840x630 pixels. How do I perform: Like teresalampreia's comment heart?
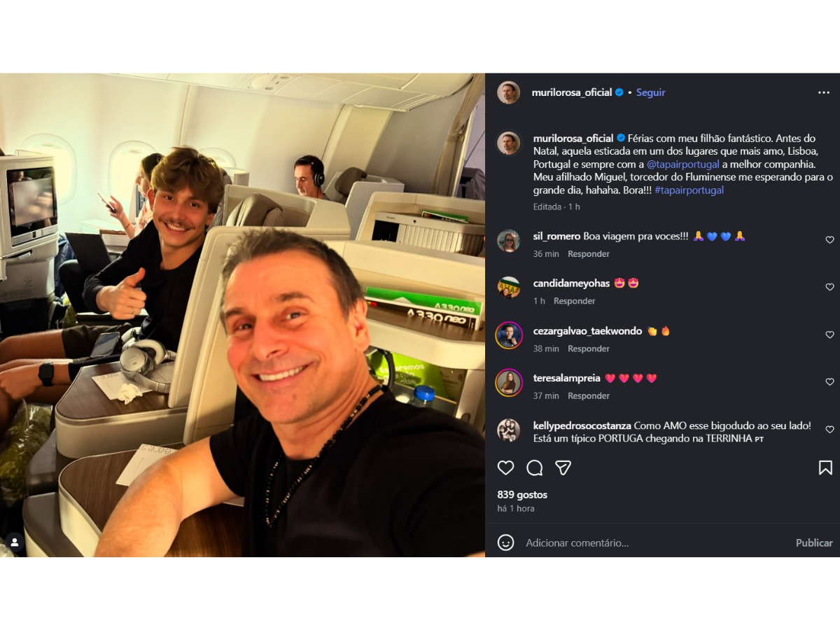click(x=829, y=382)
